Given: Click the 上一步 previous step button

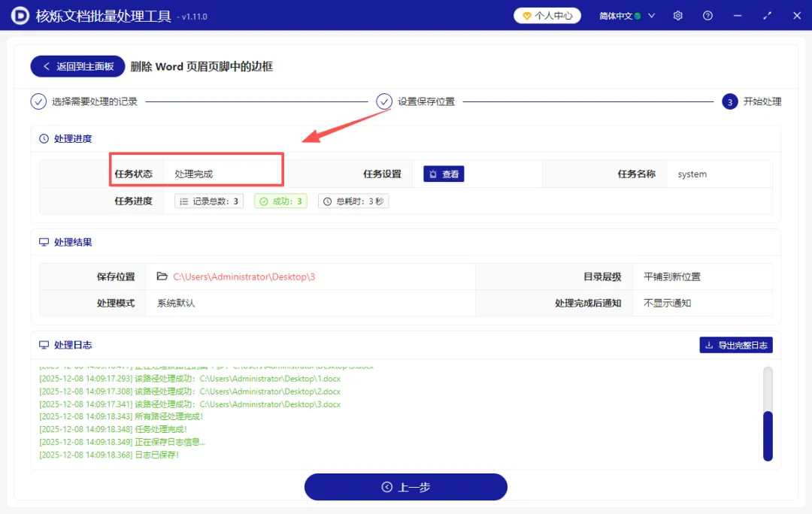Looking at the screenshot, I should pos(406,487).
